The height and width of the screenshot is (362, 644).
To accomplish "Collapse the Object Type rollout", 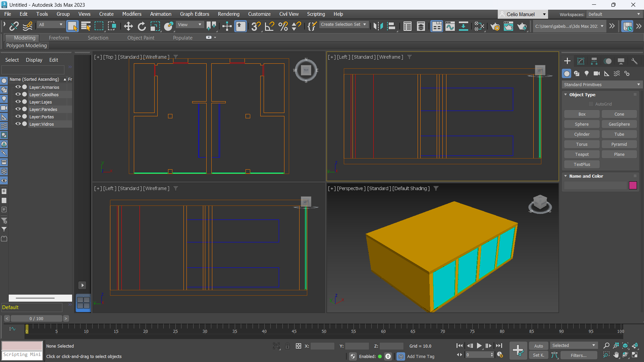I will point(566,95).
